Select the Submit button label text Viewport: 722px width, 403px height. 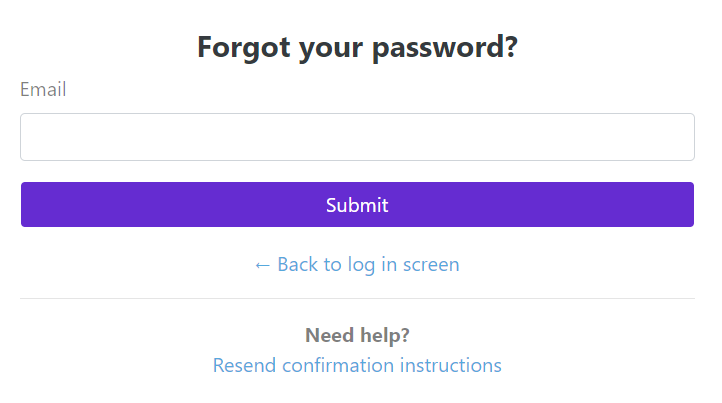click(357, 205)
